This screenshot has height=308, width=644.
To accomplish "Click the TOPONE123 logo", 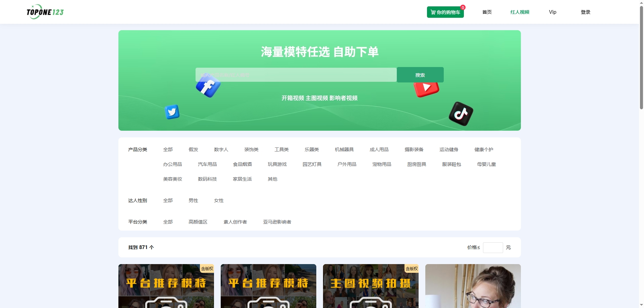I will [45, 12].
